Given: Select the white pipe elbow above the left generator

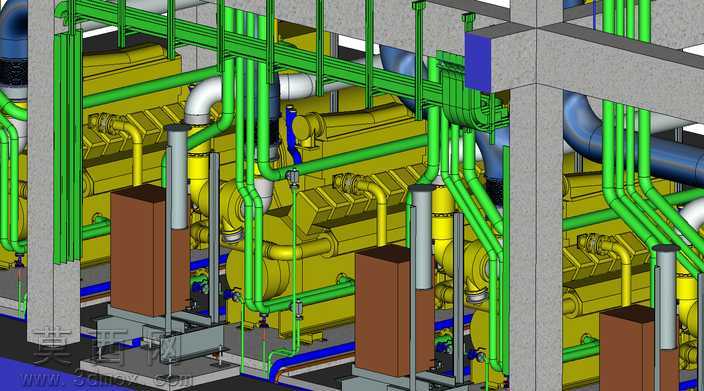Looking at the screenshot, I should click(x=203, y=100).
